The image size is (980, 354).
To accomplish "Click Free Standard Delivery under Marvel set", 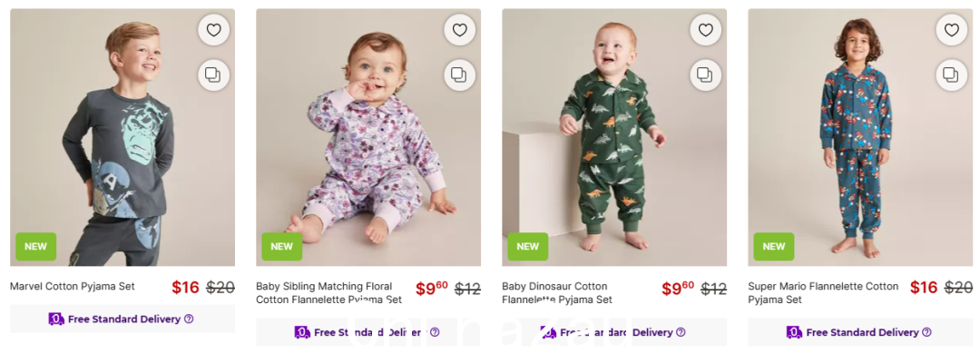I will pos(123,319).
